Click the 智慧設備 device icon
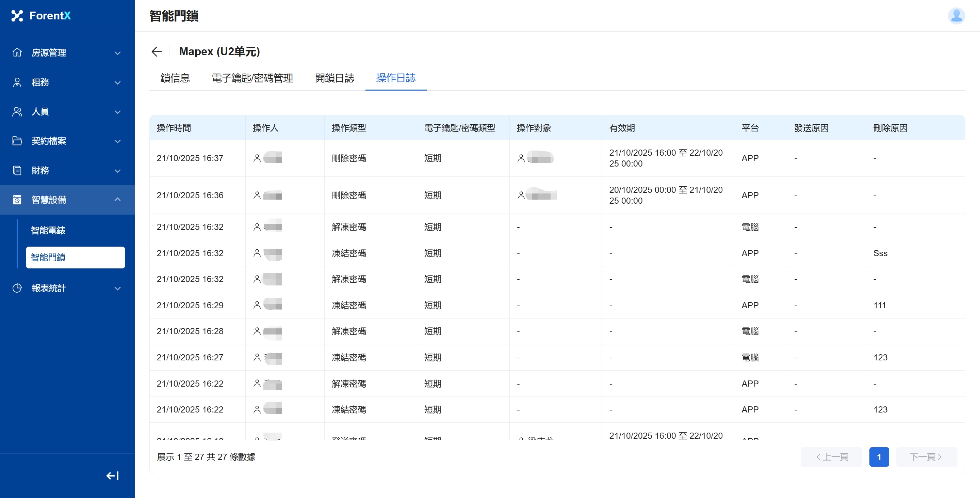This screenshot has height=498, width=980. click(17, 200)
